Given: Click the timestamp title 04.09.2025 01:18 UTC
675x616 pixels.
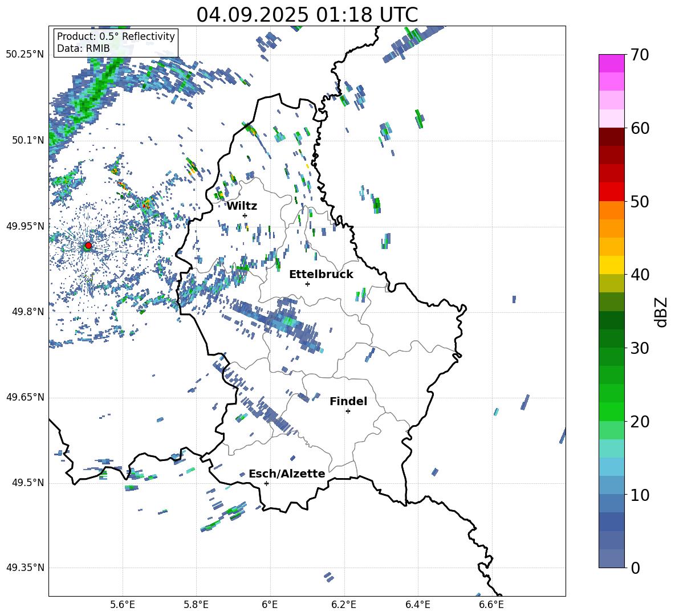Looking at the screenshot, I should point(307,15).
